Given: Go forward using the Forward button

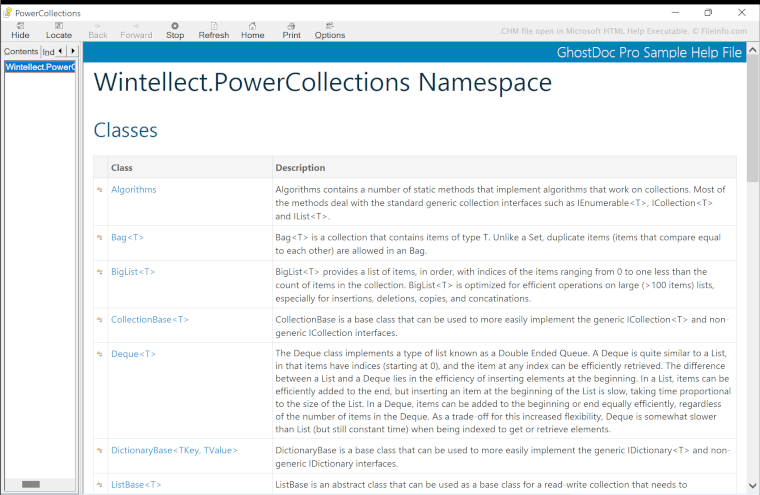Looking at the screenshot, I should click(136, 31).
